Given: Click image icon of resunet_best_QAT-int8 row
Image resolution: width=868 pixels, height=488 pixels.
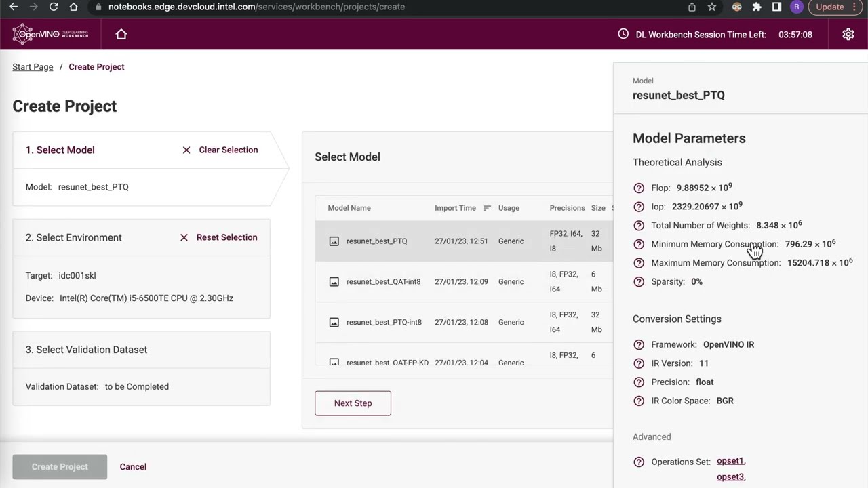Looking at the screenshot, I should click(x=334, y=282).
